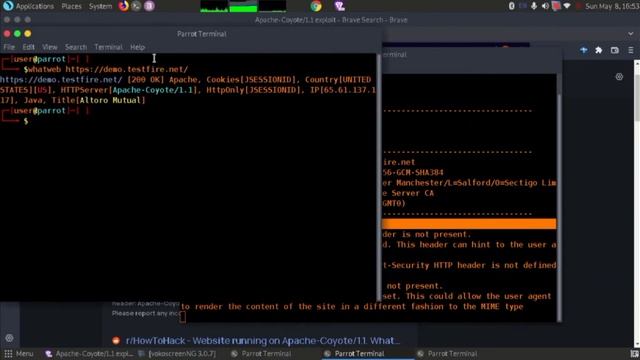Open the Chrome icon in top panel
The height and width of the screenshot is (360, 640).
tap(316, 6)
